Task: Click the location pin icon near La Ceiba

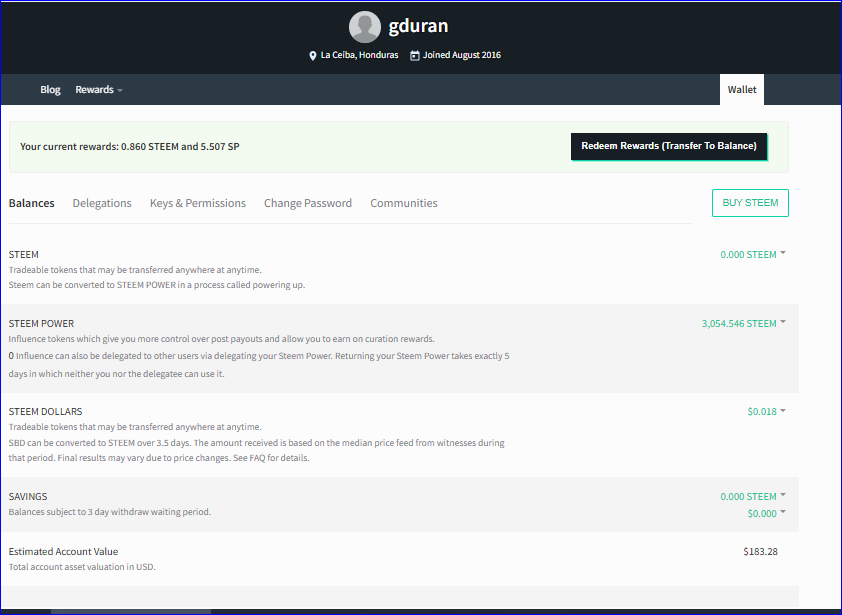Action: coord(313,56)
